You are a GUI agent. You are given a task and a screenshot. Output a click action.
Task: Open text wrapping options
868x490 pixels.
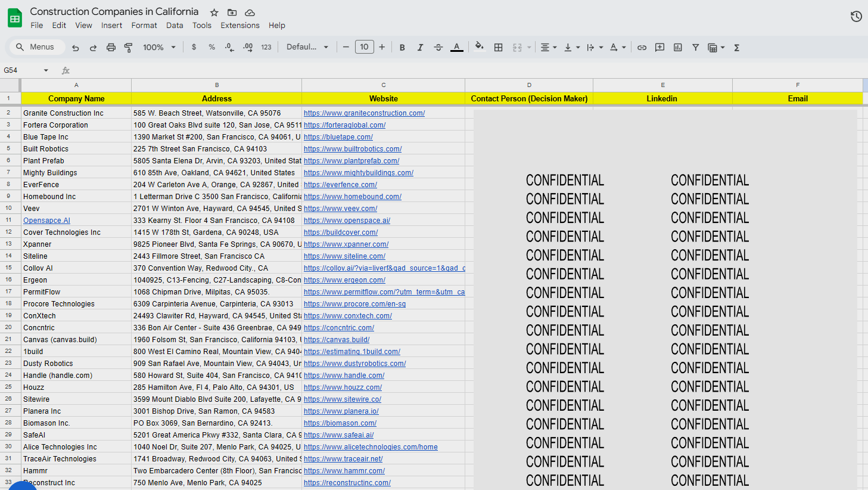coord(595,48)
